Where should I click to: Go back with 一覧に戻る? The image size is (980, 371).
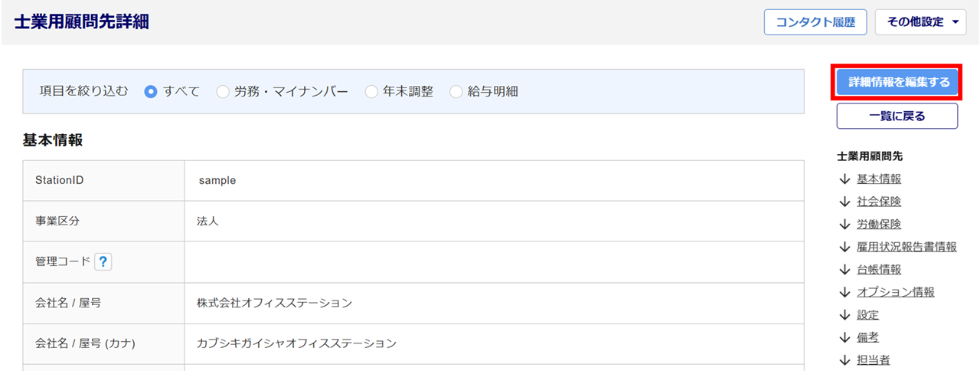(x=897, y=117)
